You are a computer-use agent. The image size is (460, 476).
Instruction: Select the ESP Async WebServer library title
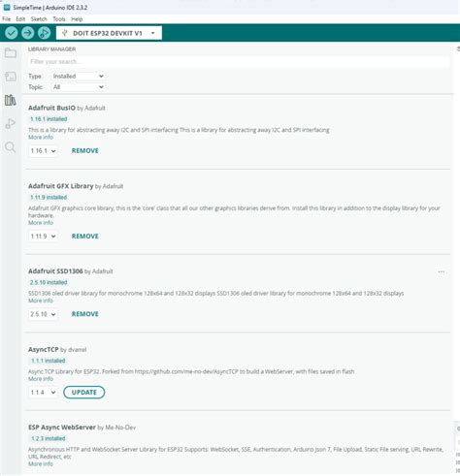[62, 428]
